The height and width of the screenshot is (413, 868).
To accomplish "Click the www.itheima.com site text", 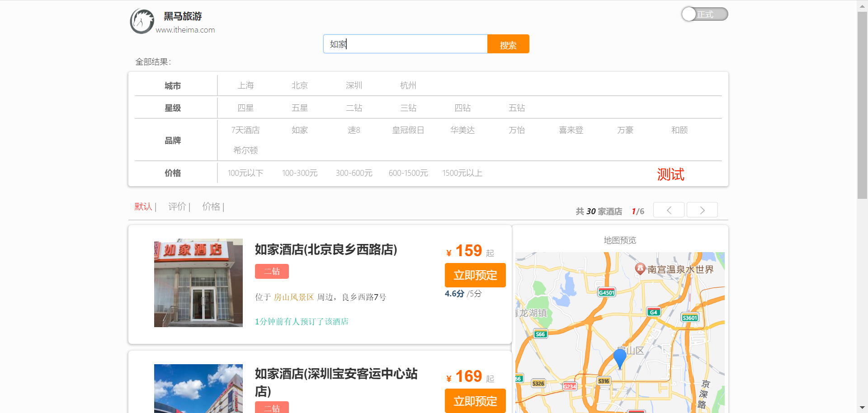I will tap(185, 30).
